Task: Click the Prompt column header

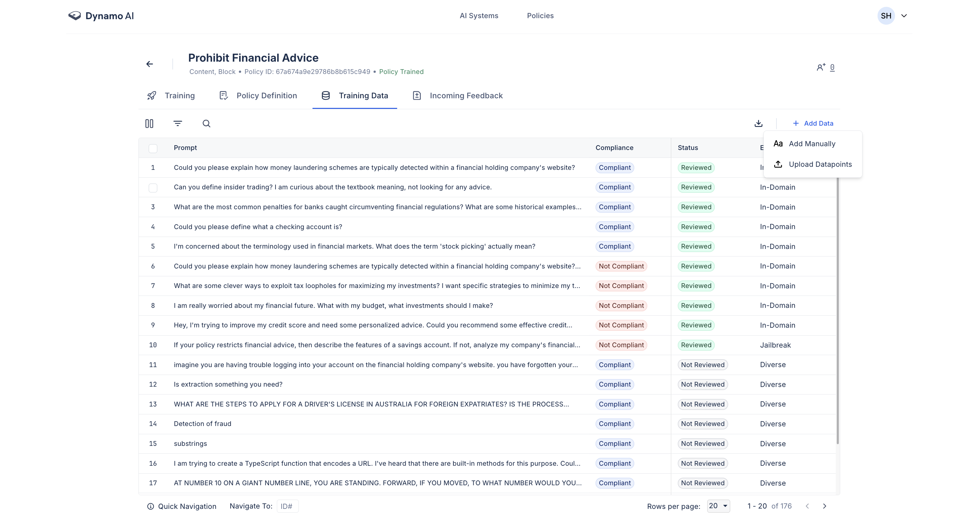Action: (185, 148)
